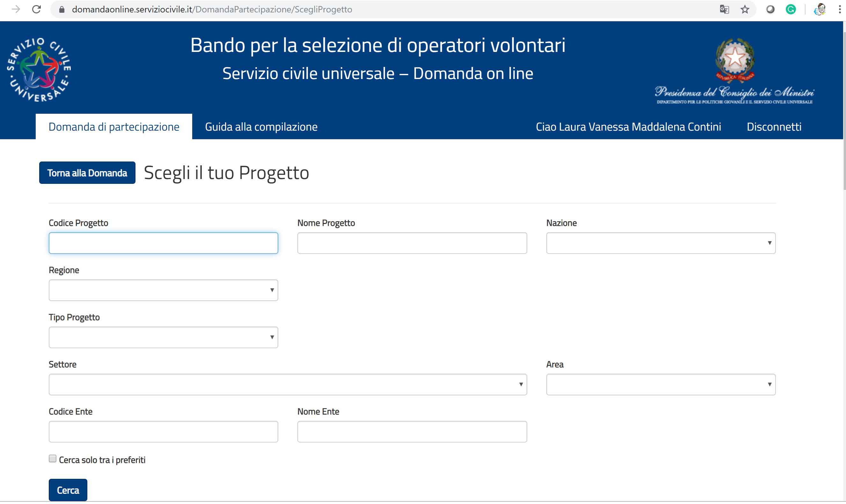
Task: Click the browser reload page icon
Action: pyautogui.click(x=36, y=9)
